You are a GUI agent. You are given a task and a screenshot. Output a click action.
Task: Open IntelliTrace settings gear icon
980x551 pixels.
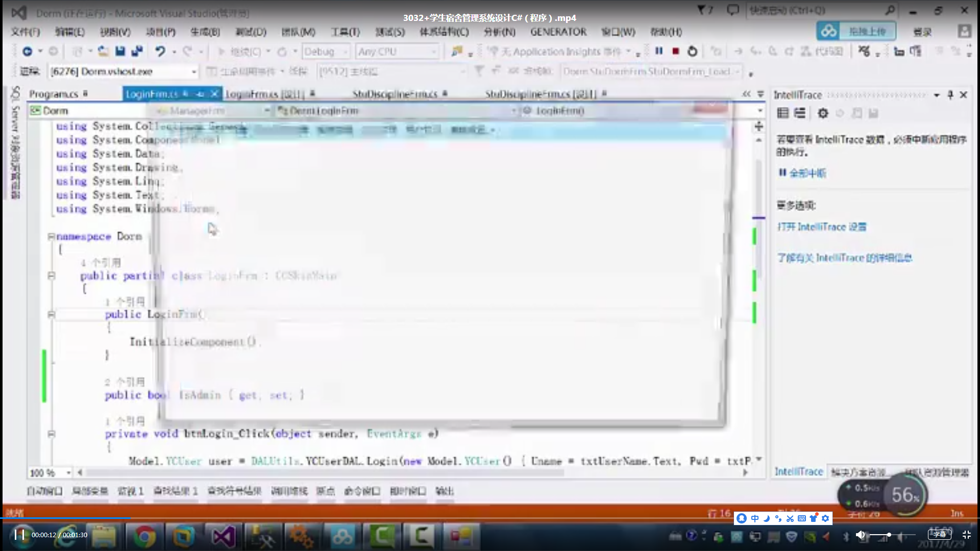coord(823,113)
